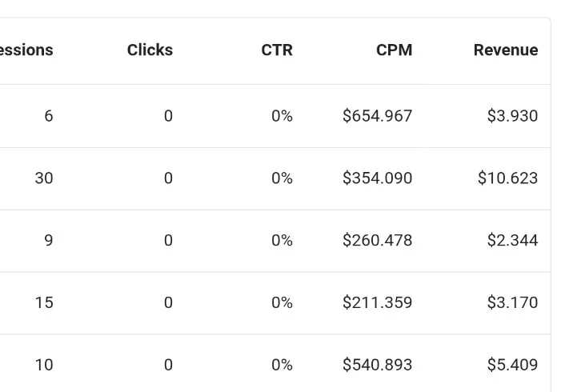Select the $260.478 CPM cell

(x=377, y=240)
